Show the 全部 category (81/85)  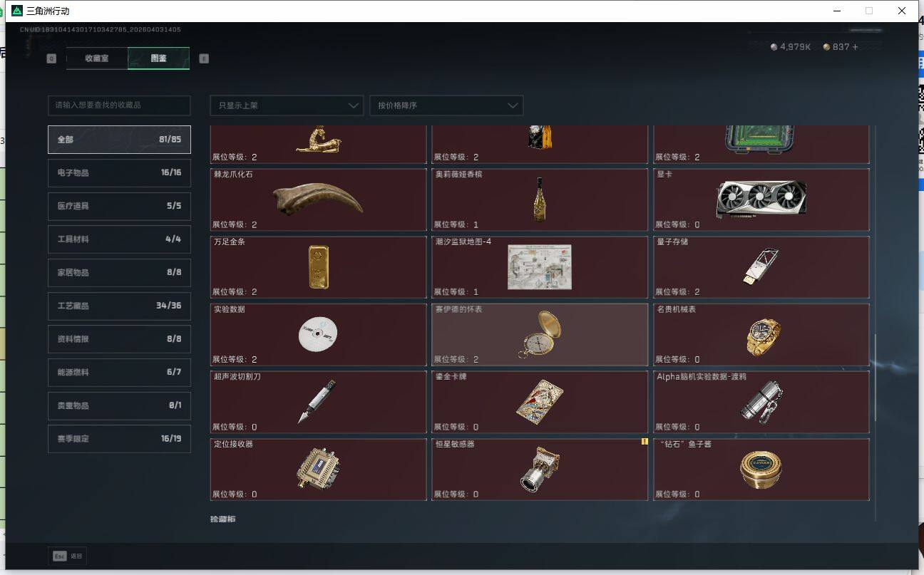point(119,140)
